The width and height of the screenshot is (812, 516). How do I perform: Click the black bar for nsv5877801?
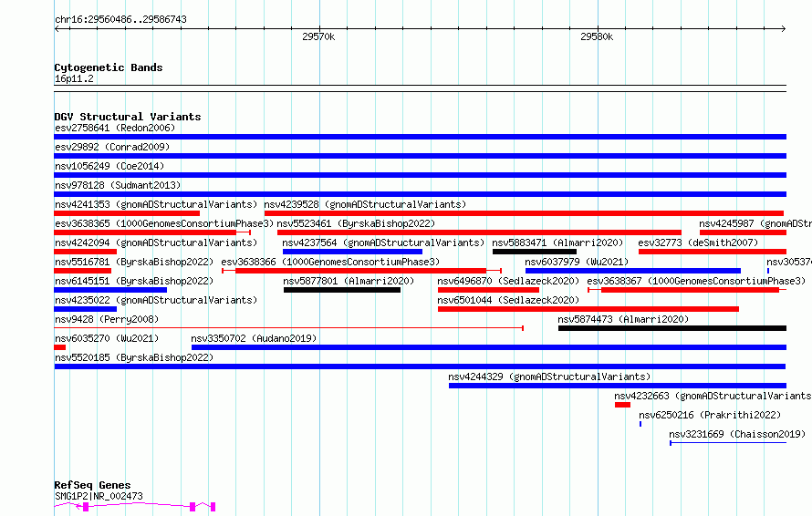(342, 290)
